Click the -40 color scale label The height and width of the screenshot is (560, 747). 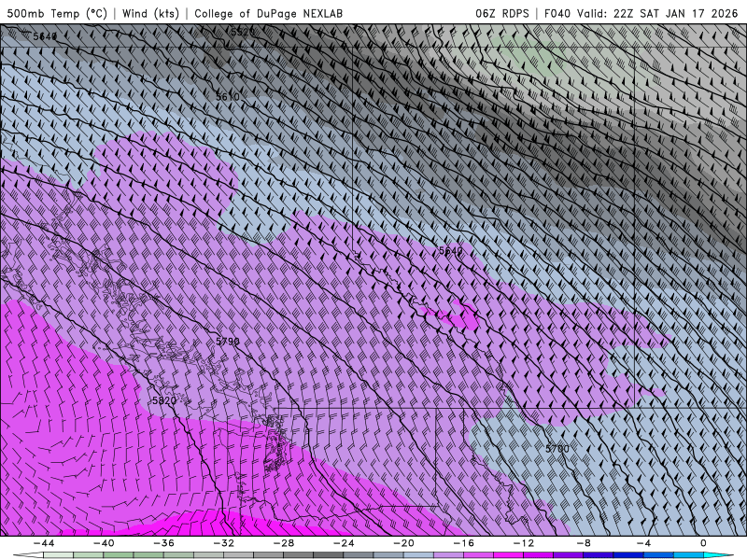[104, 543]
